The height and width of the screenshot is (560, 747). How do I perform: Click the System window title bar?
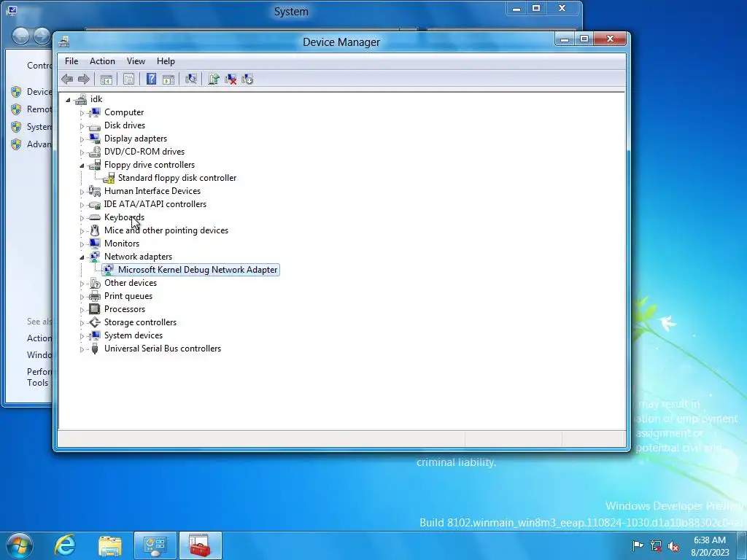291,12
